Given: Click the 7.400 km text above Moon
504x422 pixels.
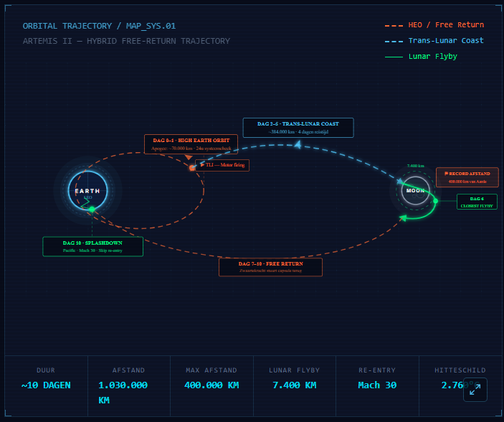Looking at the screenshot, I should click(x=416, y=166).
